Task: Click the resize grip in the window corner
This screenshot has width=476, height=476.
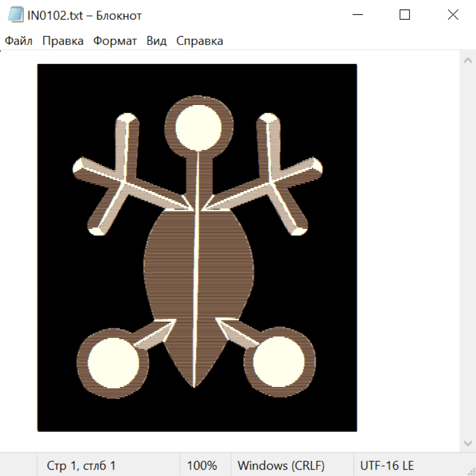Action: pos(471,471)
